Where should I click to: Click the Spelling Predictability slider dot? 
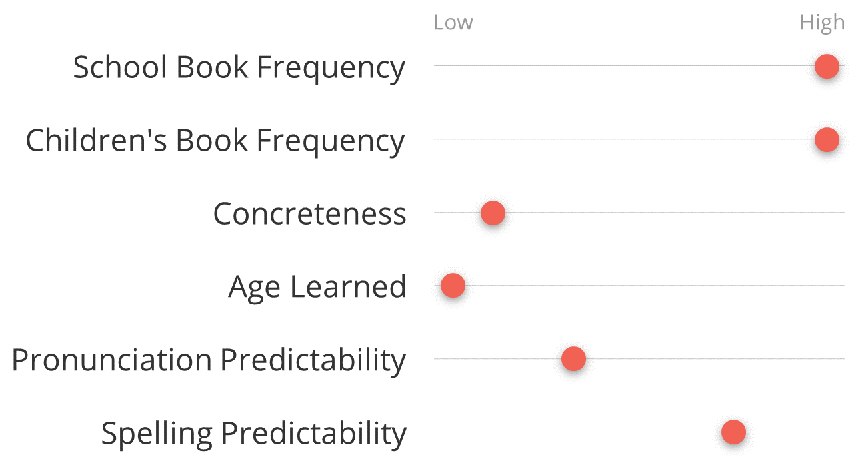(x=733, y=432)
